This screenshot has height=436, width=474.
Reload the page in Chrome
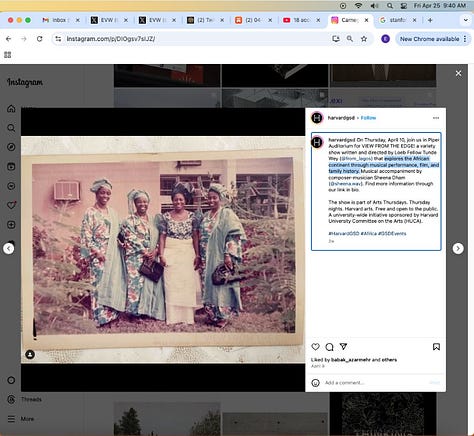tap(39, 39)
